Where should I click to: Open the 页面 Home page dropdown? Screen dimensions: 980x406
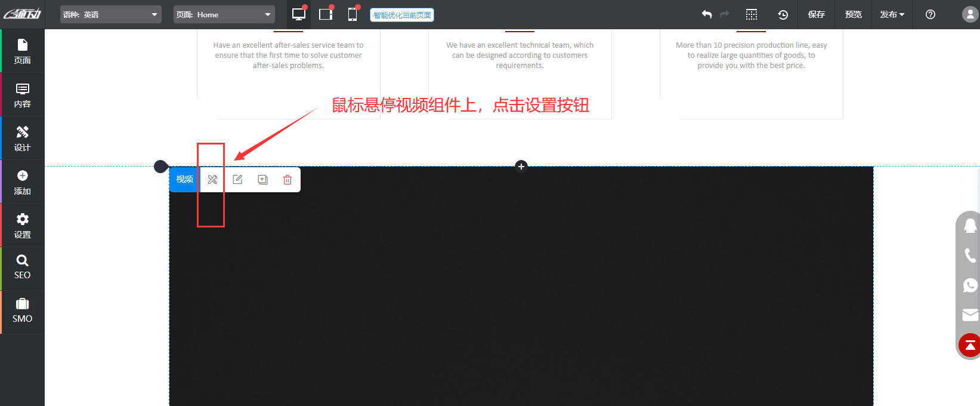pos(224,14)
